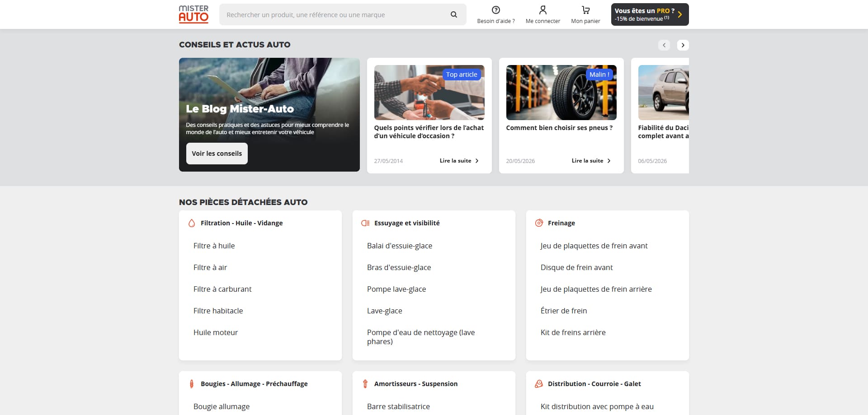Open Essuyage et visibilité category

(x=407, y=223)
